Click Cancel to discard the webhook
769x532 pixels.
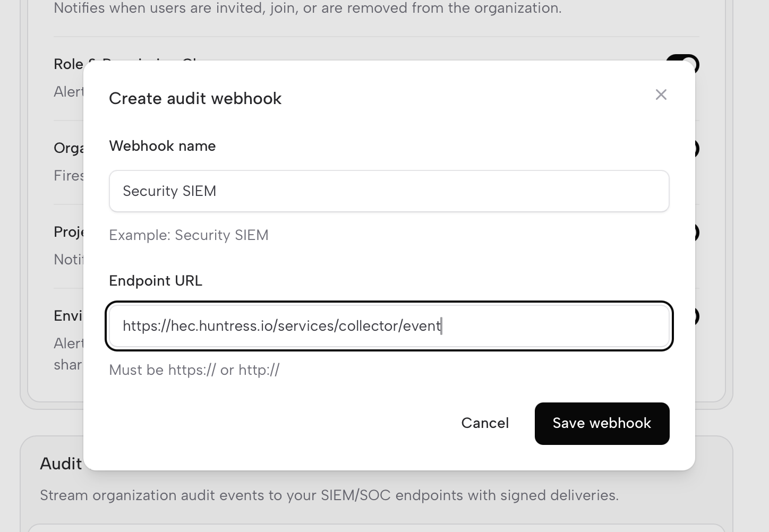pyautogui.click(x=484, y=423)
